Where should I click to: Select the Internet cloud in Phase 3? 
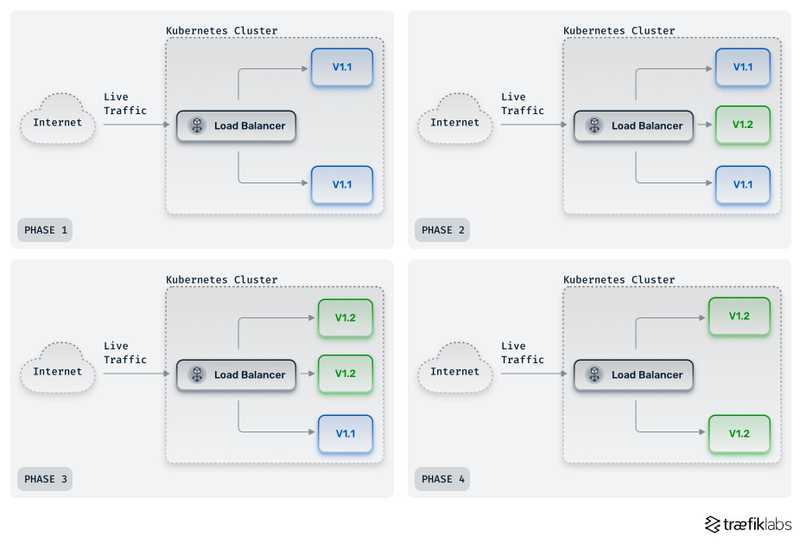click(58, 372)
